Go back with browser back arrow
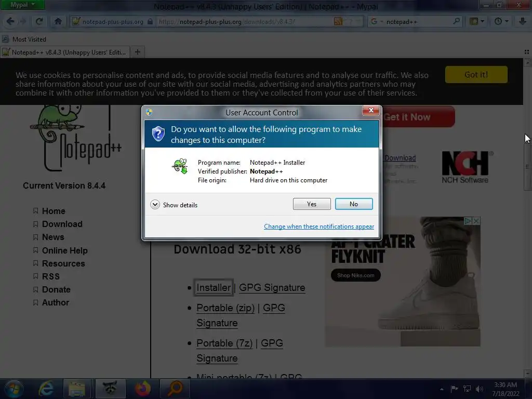 (10, 21)
